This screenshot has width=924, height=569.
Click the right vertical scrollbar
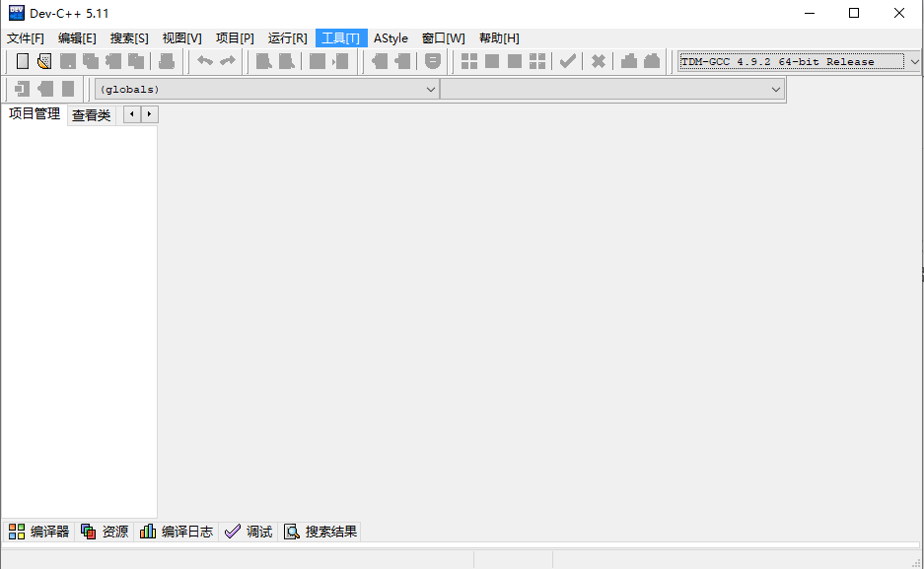(x=918, y=296)
